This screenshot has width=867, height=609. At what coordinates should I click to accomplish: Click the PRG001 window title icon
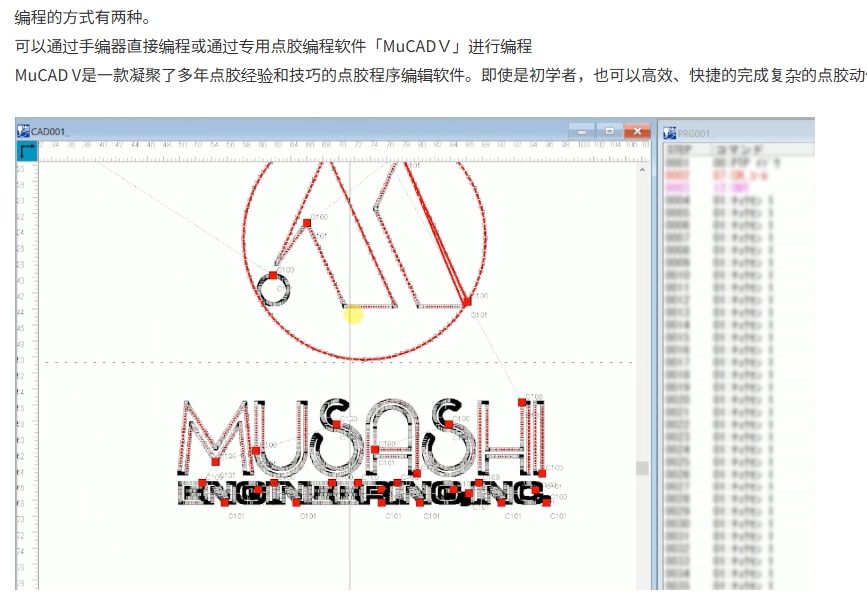pos(669,131)
